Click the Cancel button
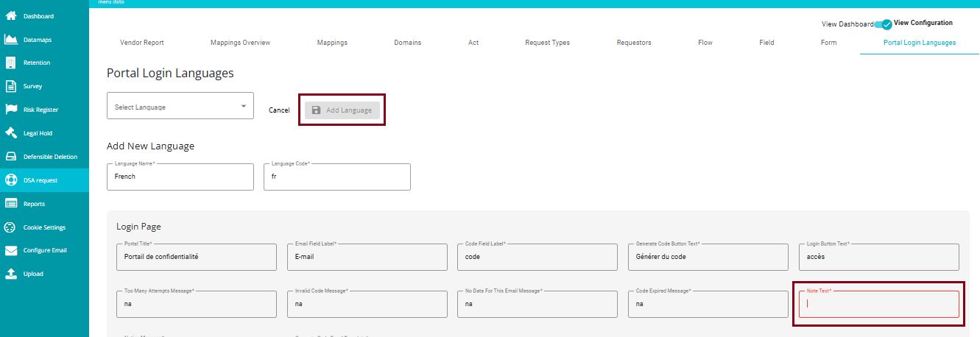The image size is (980, 337). (279, 110)
